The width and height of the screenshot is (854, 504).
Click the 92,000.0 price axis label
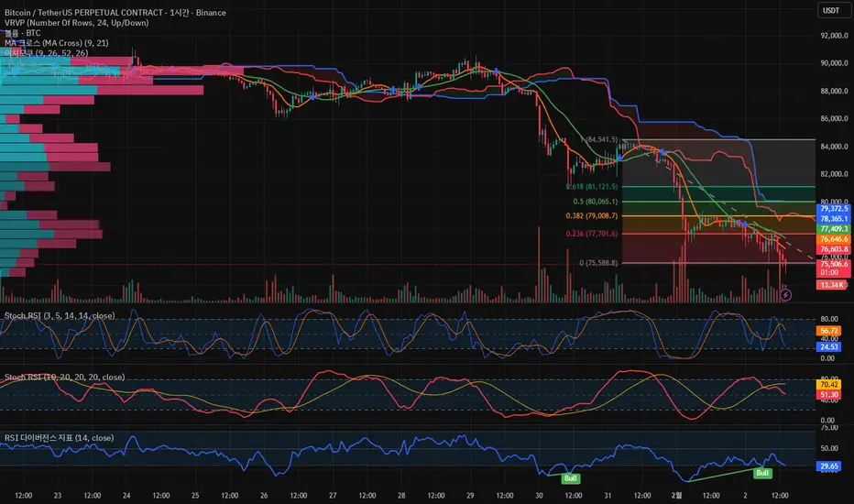point(834,36)
